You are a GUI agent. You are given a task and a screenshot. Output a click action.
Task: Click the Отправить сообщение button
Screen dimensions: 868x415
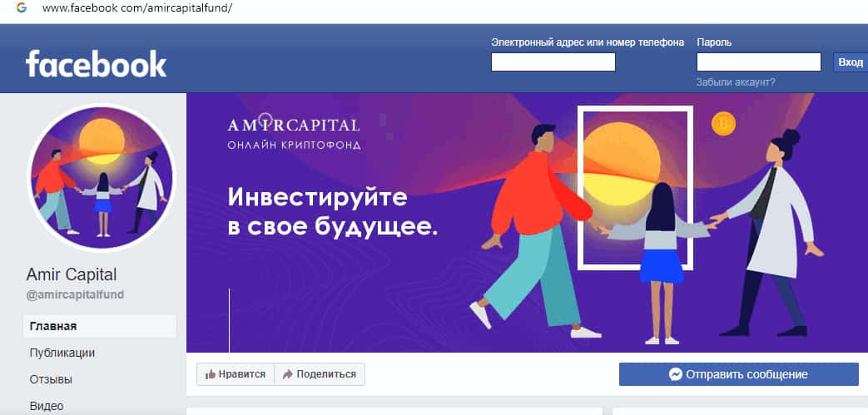[x=738, y=374]
